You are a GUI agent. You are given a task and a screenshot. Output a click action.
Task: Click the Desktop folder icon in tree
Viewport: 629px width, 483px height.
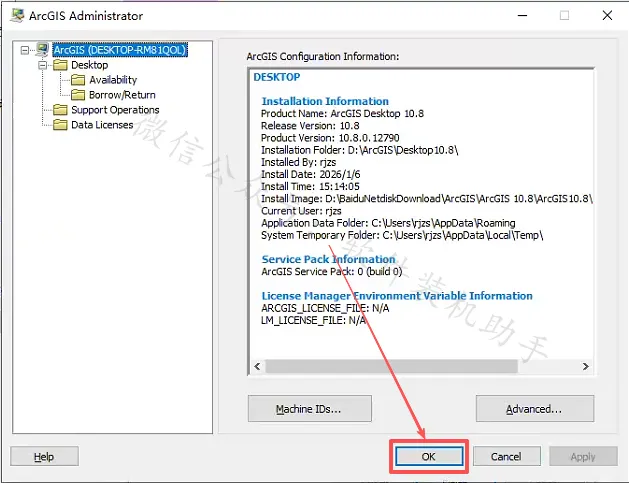pos(61,65)
